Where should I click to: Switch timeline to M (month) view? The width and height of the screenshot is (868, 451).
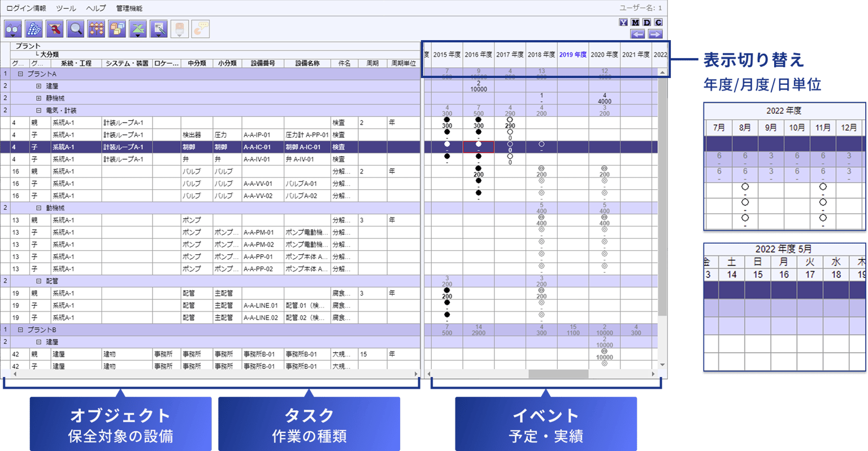635,23
